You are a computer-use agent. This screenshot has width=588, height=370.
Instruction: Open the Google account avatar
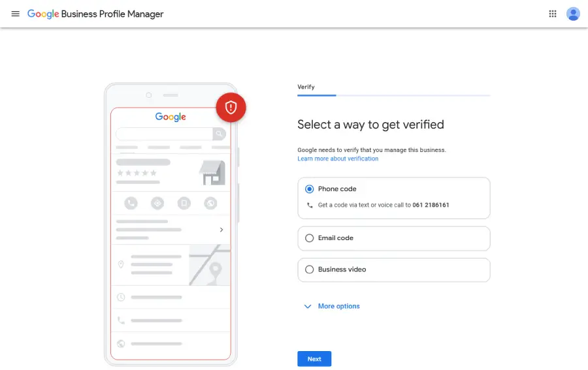573,14
